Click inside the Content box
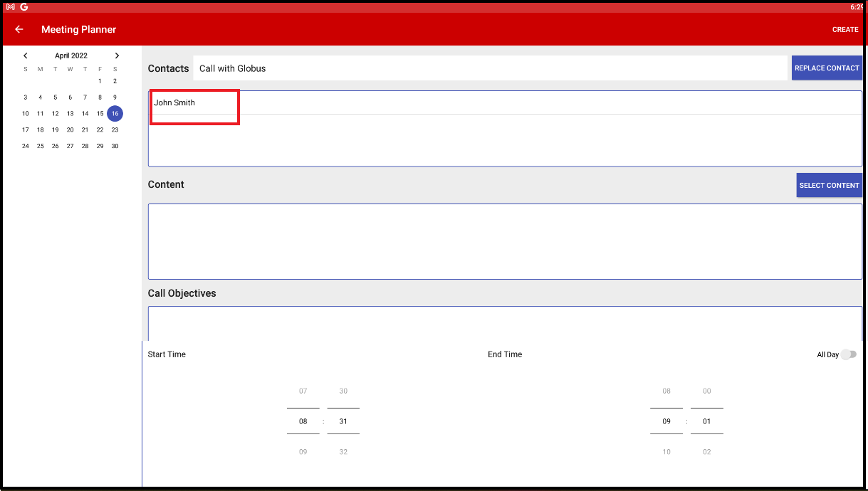This screenshot has height=491, width=868. click(x=504, y=241)
